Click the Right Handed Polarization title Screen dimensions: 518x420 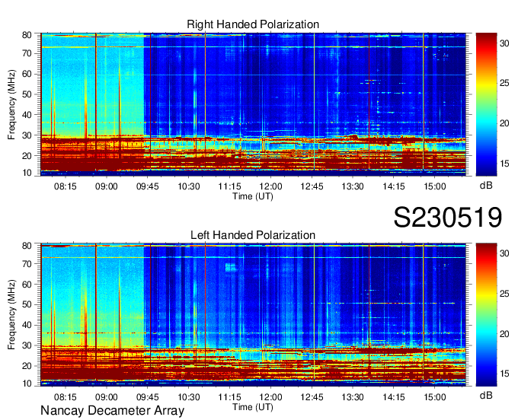(253, 24)
